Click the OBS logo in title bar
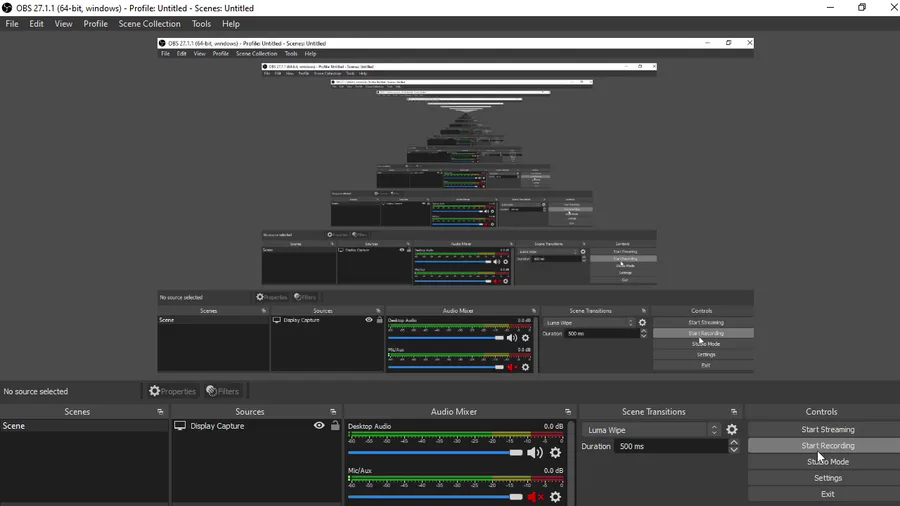Viewport: 900px width, 506px height. [7, 8]
